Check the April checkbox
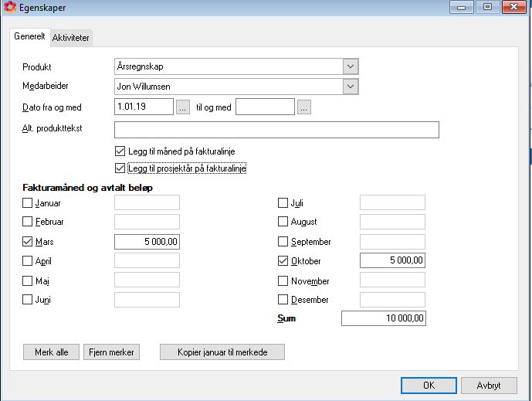532x401 pixels. click(x=27, y=261)
